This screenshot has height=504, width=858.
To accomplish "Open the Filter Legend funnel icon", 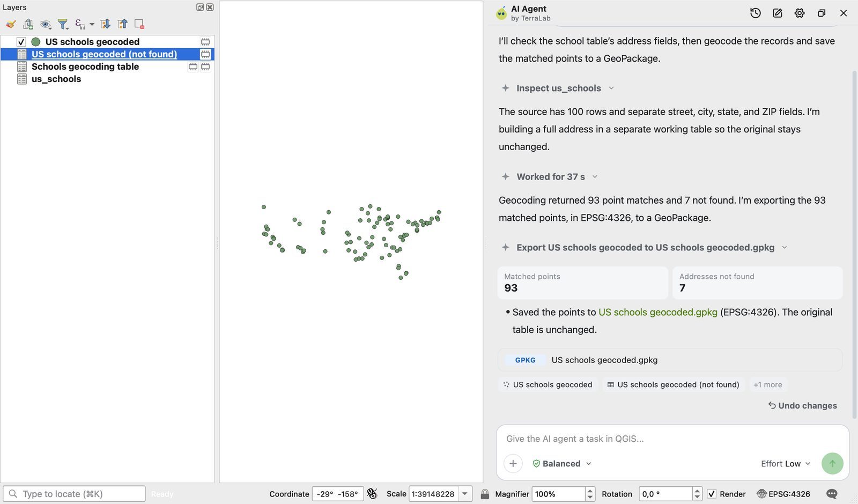I will [63, 24].
